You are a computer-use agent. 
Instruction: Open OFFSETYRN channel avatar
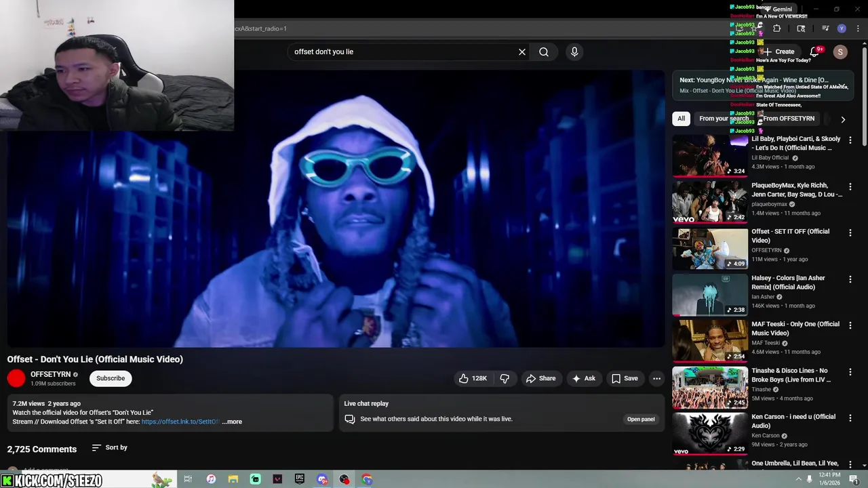pyautogui.click(x=16, y=378)
